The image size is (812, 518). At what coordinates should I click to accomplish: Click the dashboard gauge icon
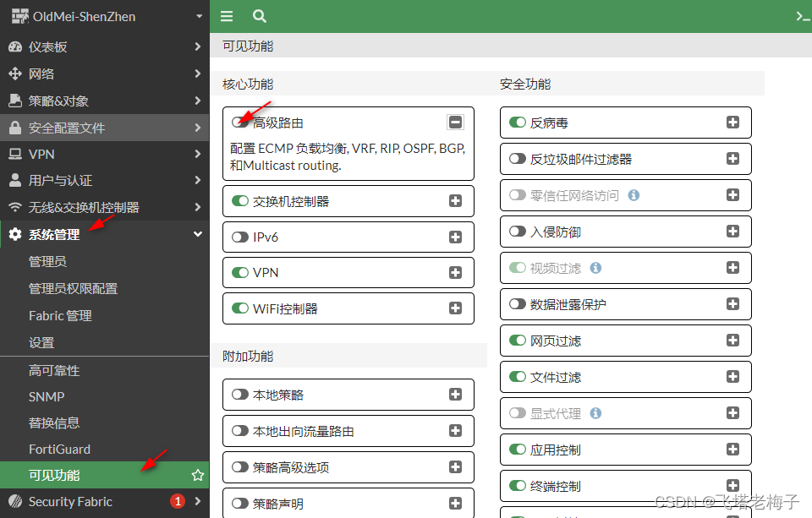pyautogui.click(x=15, y=46)
